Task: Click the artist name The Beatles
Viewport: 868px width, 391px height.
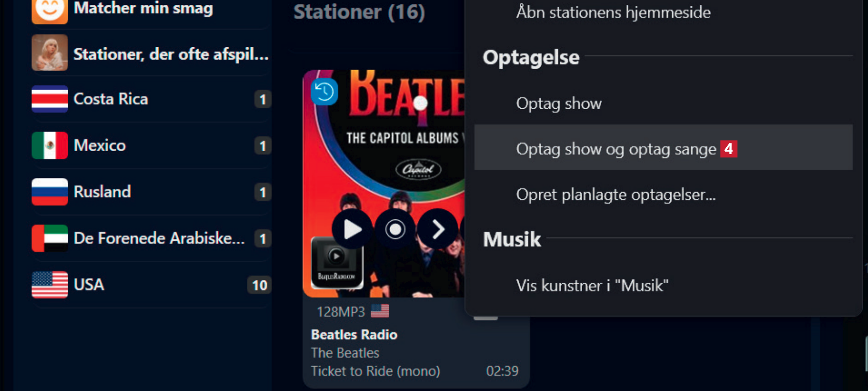Action: (x=345, y=352)
